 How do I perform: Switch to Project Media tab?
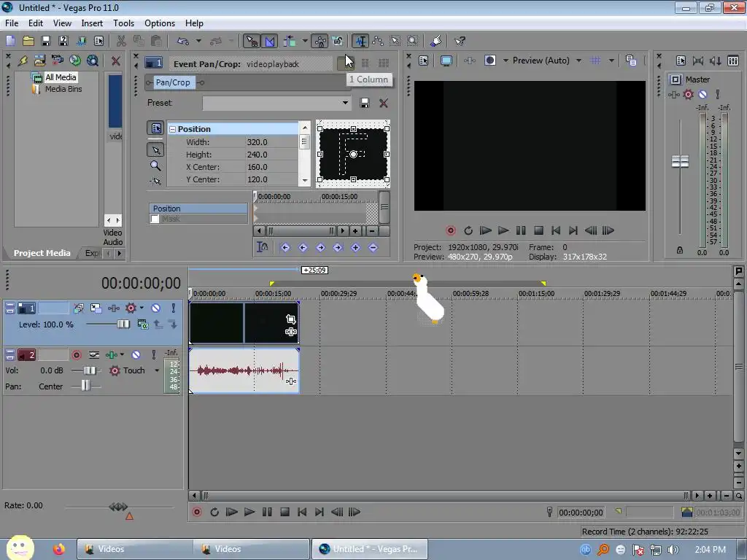coord(42,253)
